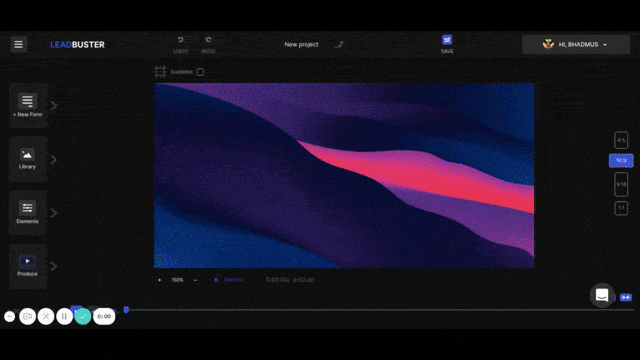Click the guideline grid icon
Image resolution: width=640 pixels, height=360 pixels.
pos(160,72)
